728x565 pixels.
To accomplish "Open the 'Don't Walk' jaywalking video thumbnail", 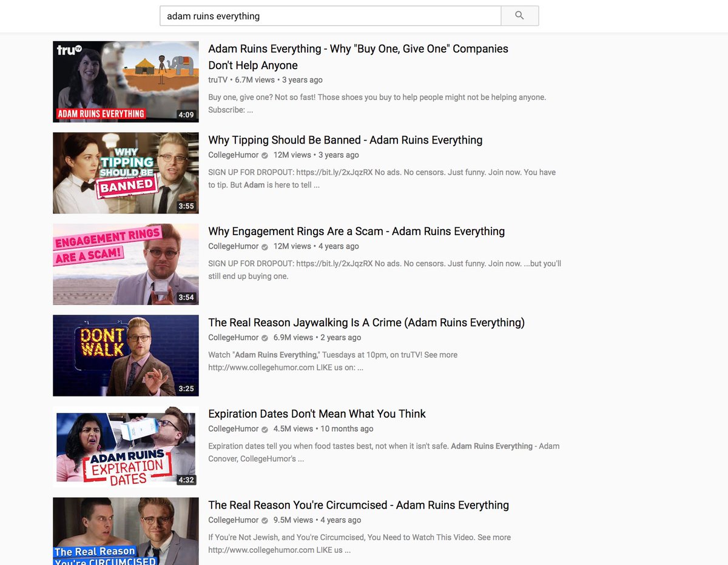I will coord(126,355).
